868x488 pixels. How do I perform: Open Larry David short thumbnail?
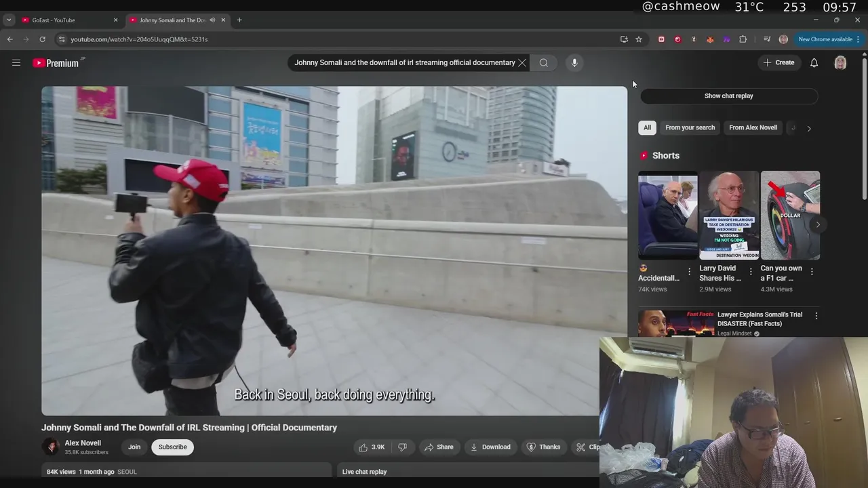pyautogui.click(x=729, y=216)
